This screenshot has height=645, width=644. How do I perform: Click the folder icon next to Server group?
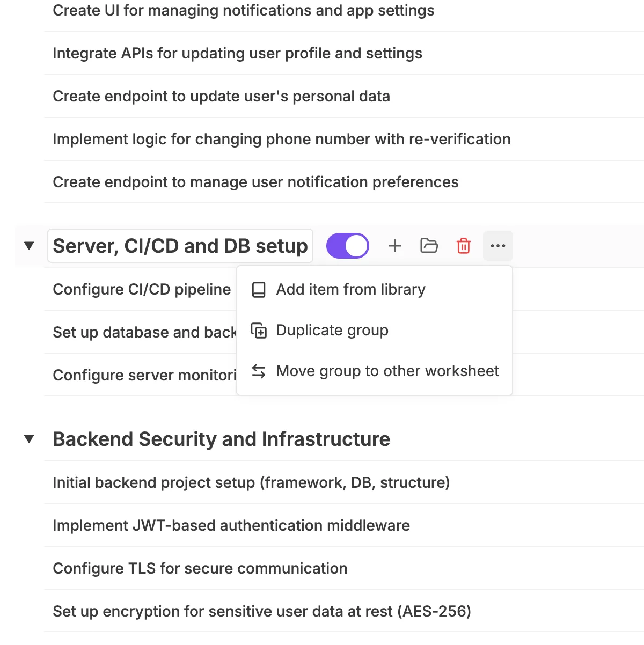pos(429,246)
